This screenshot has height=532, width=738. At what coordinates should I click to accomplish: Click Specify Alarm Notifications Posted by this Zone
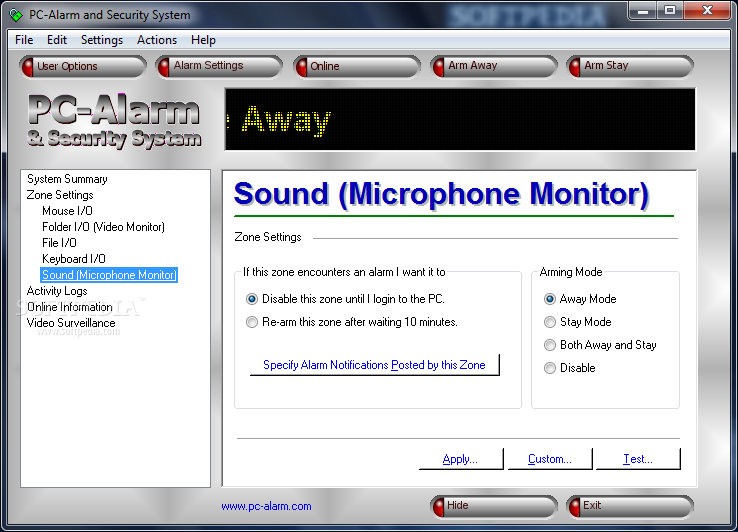click(374, 365)
